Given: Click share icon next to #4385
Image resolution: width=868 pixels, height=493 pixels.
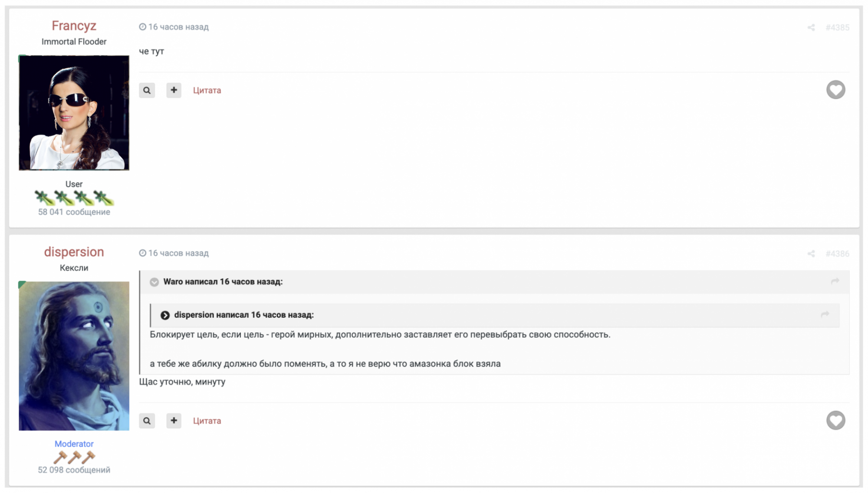Looking at the screenshot, I should tap(811, 28).
